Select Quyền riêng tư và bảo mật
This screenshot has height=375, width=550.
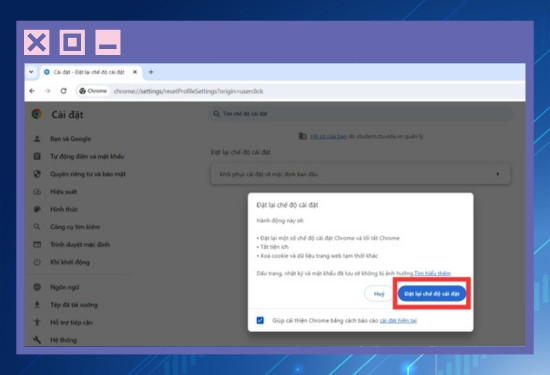pos(88,174)
